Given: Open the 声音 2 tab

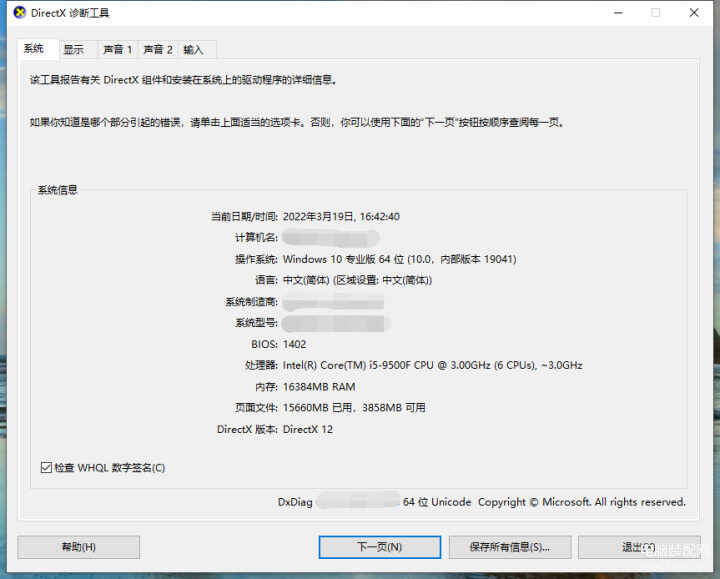Looking at the screenshot, I should point(158,50).
